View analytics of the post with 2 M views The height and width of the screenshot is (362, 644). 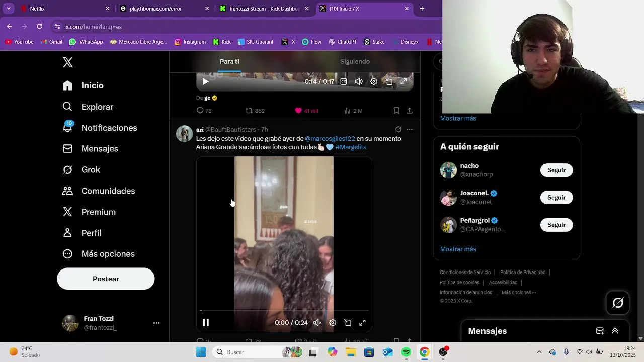point(353,111)
